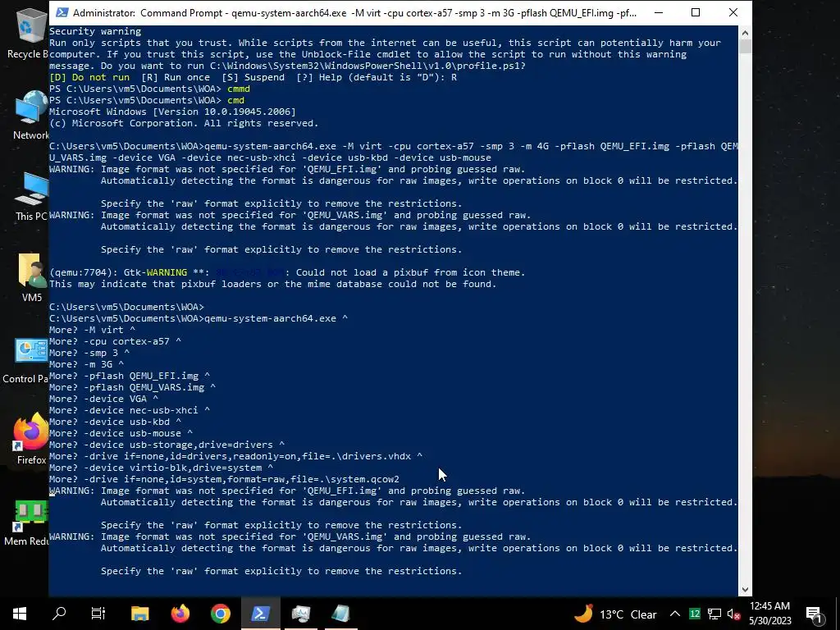
Task: Click the '[D] Do not run' option text
Action: [x=89, y=78]
